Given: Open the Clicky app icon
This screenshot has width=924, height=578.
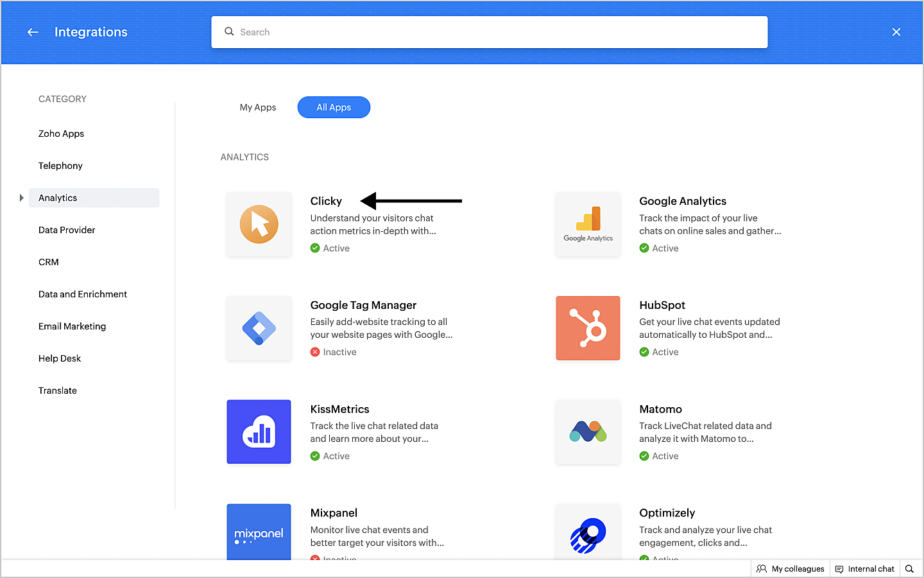Looking at the screenshot, I should 259,224.
